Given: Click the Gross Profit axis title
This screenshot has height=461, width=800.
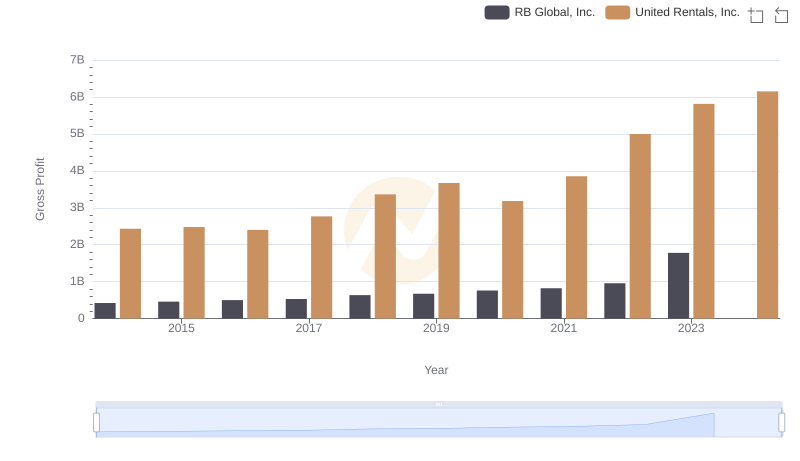Looking at the screenshot, I should point(40,189).
